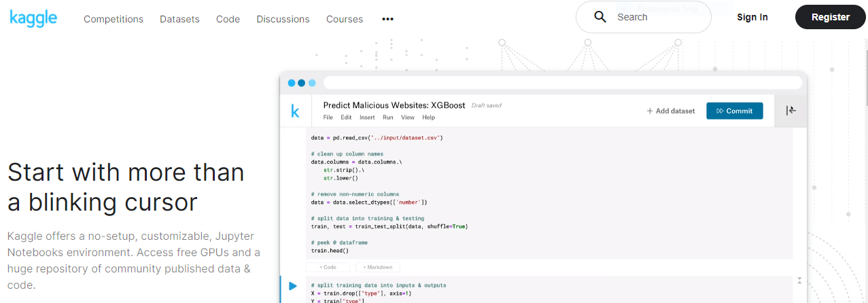Click the Sign In link
The width and height of the screenshot is (868, 303).
752,17
